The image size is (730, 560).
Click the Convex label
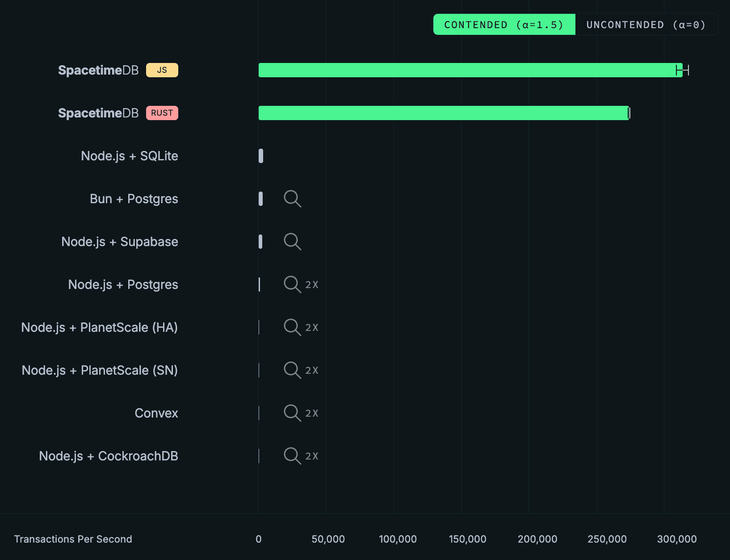(156, 413)
